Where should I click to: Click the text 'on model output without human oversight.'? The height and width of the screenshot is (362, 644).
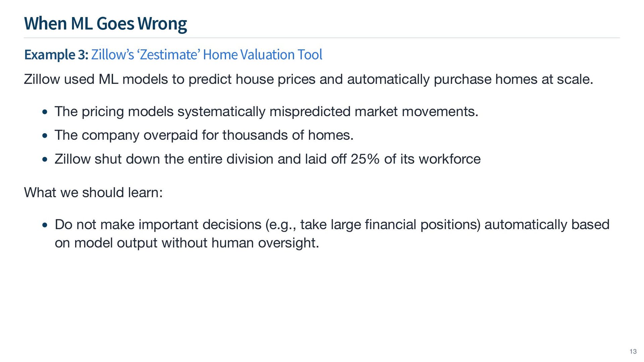point(186,243)
